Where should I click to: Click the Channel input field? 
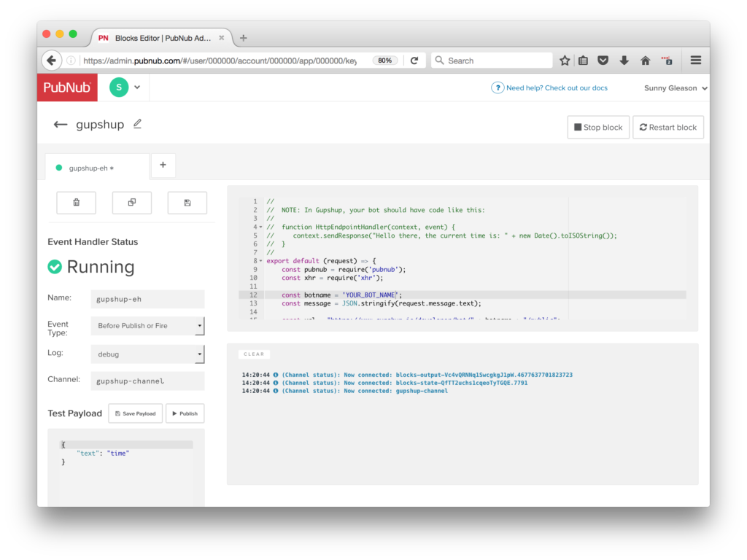(x=147, y=381)
